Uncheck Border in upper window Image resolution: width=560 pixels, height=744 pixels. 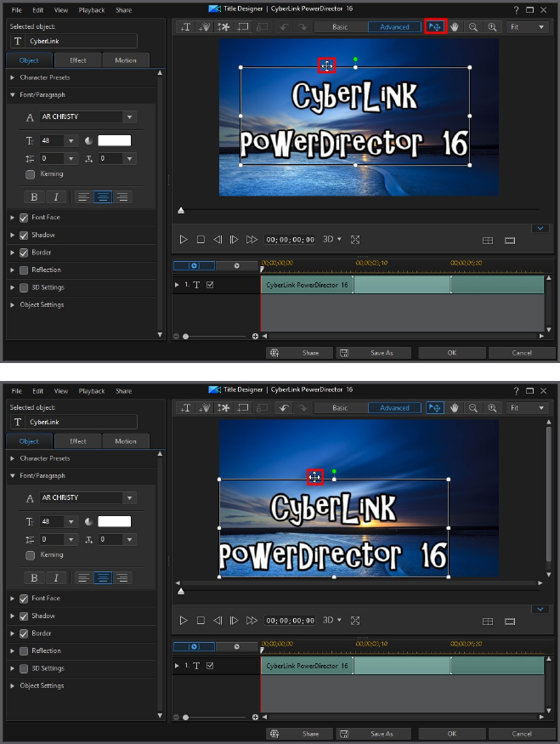pyautogui.click(x=24, y=253)
